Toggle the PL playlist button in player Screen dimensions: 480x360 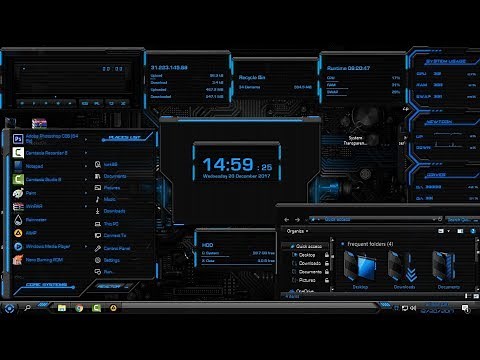click(x=97, y=103)
